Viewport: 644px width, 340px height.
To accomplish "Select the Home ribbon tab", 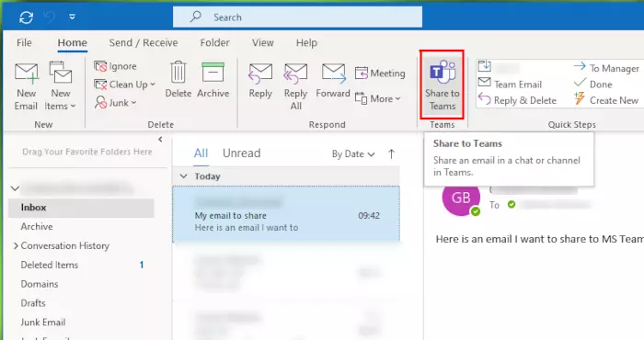I will (x=73, y=42).
